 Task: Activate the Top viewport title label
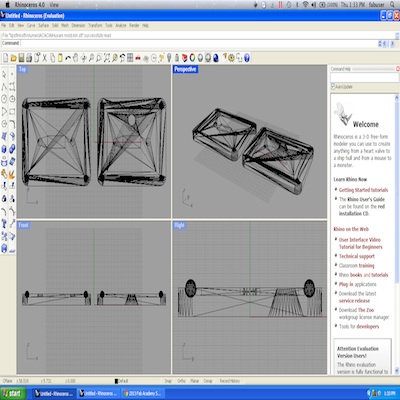pos(22,69)
